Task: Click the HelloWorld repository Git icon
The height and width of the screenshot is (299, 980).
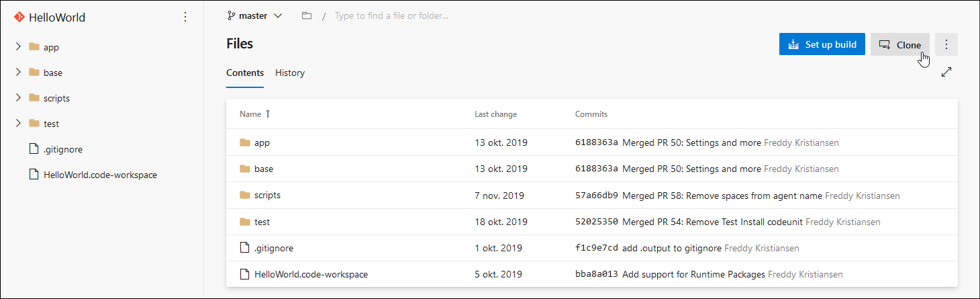Action: click(19, 17)
